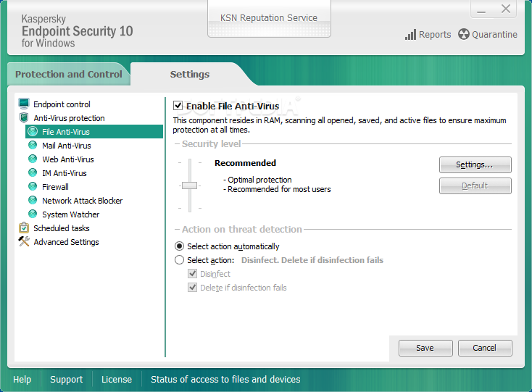Image resolution: width=532 pixels, height=392 pixels.
Task: Open security level Settings button
Action: click(x=475, y=164)
